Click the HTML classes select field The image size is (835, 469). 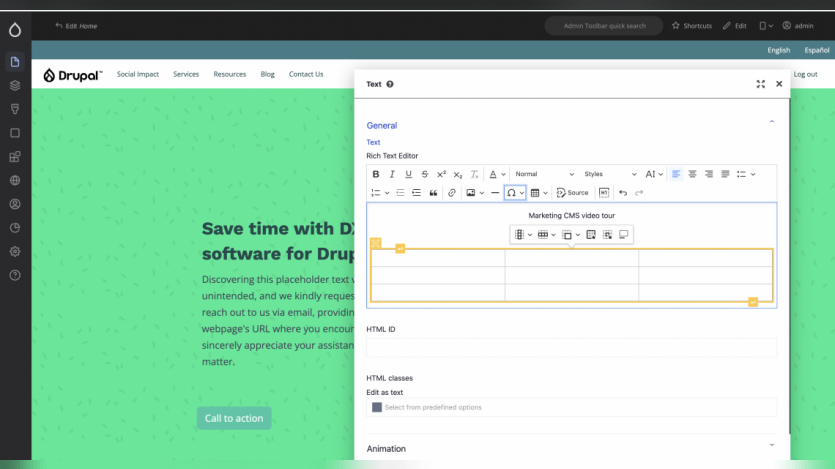pyautogui.click(x=571, y=407)
